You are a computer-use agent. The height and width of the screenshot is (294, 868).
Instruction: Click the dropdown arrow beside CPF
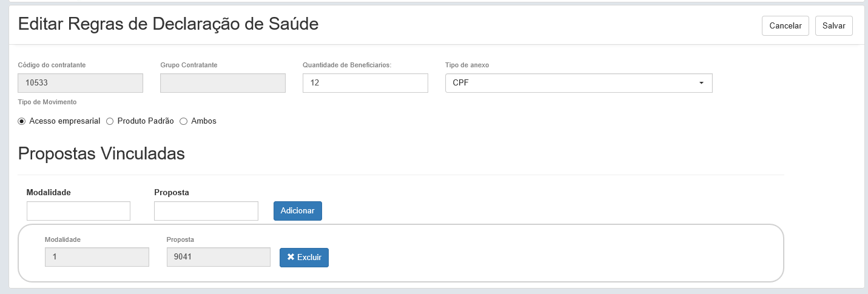point(701,83)
